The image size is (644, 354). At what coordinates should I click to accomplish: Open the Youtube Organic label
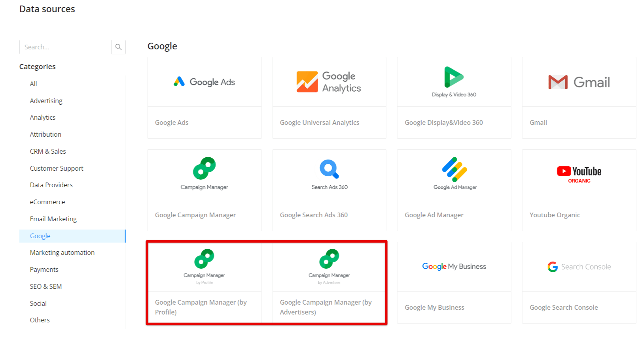555,215
